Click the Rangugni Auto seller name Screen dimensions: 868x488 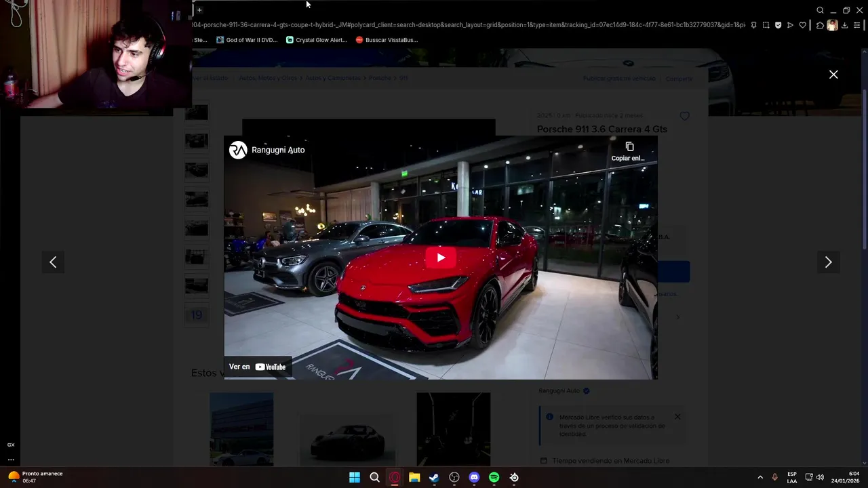pos(559,390)
